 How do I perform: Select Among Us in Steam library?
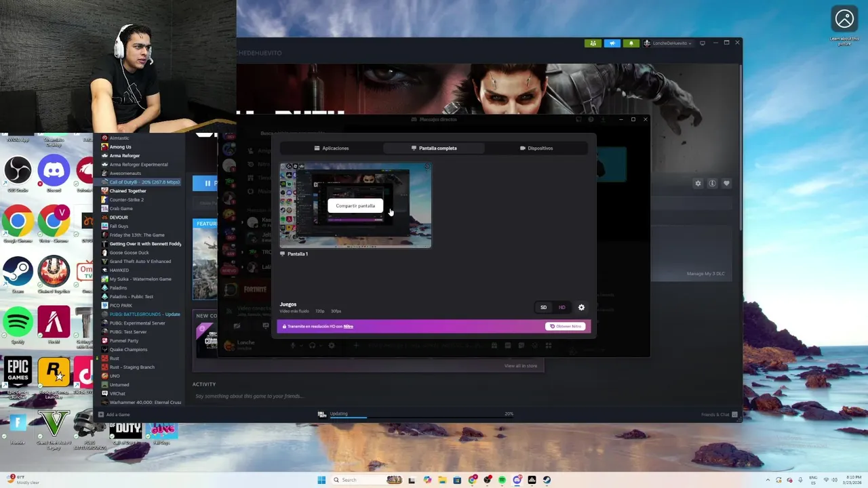tap(120, 147)
